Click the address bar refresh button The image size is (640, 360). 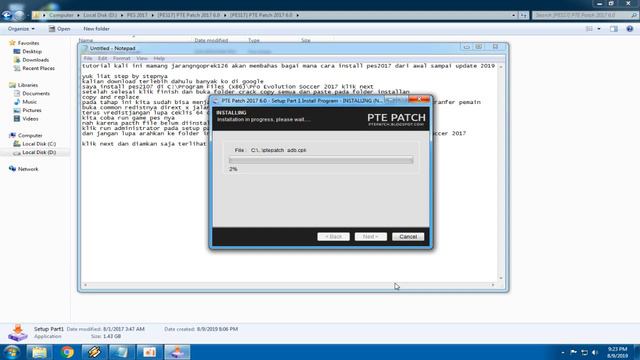[524, 15]
